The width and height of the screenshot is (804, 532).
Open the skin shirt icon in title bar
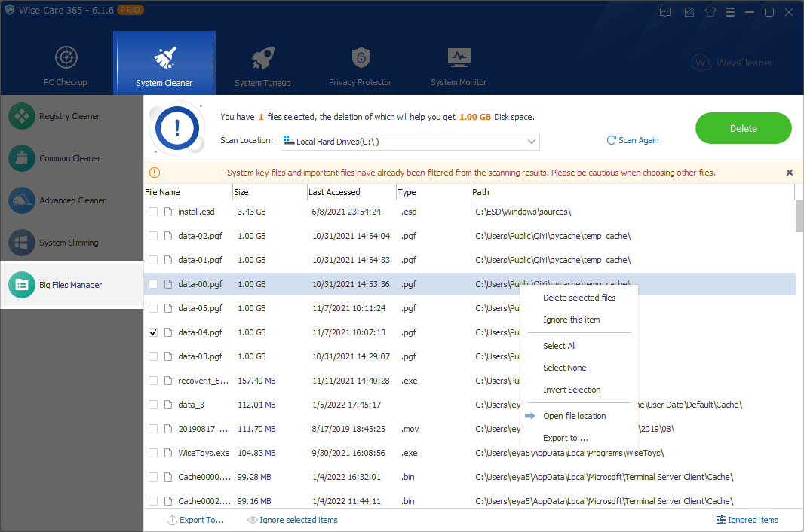(710, 12)
